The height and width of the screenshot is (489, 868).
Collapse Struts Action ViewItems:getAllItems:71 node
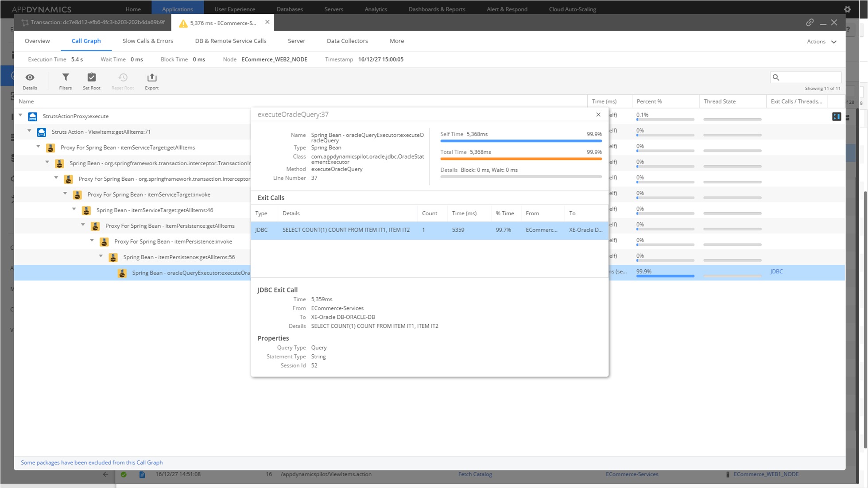coord(29,131)
